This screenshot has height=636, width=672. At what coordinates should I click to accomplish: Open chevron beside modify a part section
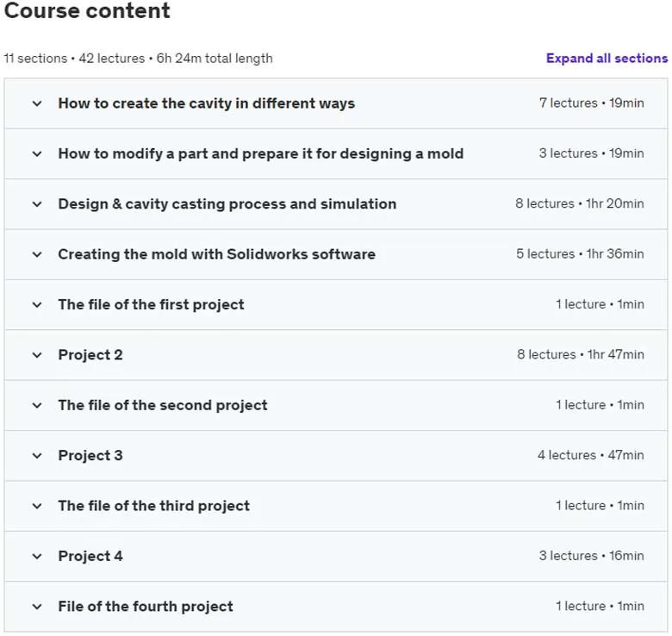point(37,153)
